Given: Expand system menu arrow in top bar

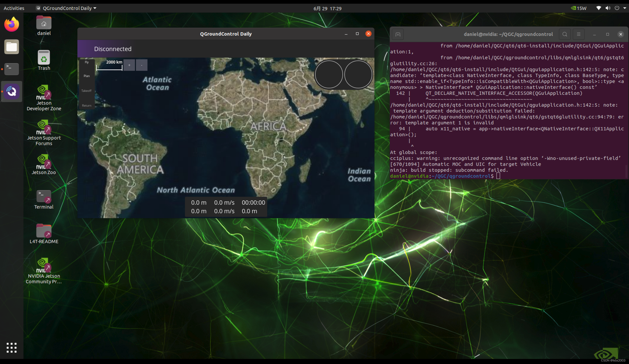Looking at the screenshot, I should [x=625, y=8].
